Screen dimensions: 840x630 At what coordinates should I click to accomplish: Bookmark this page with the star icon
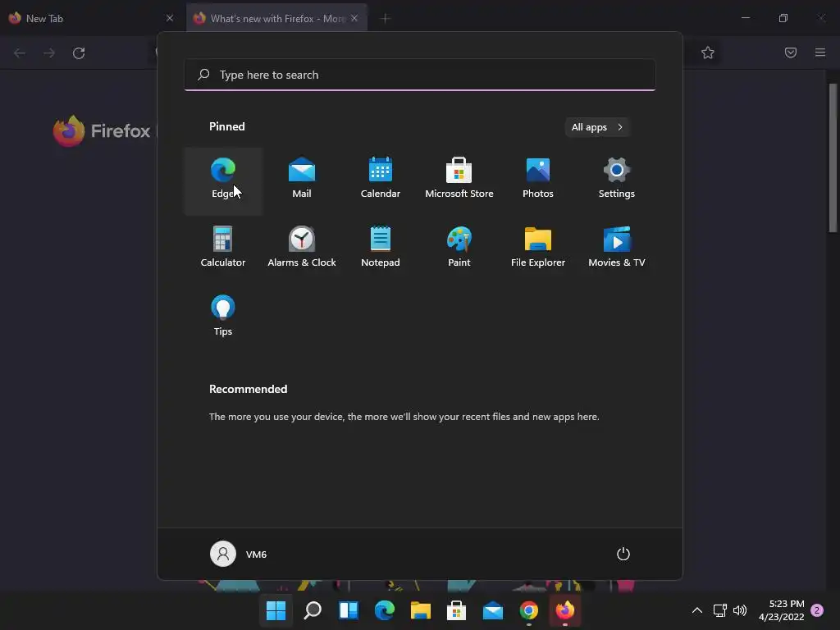pyautogui.click(x=708, y=52)
